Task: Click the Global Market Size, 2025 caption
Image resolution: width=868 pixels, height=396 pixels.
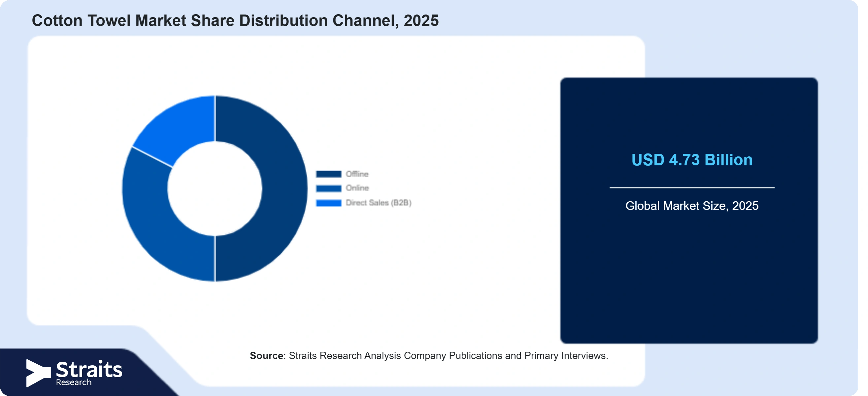Action: pos(692,206)
